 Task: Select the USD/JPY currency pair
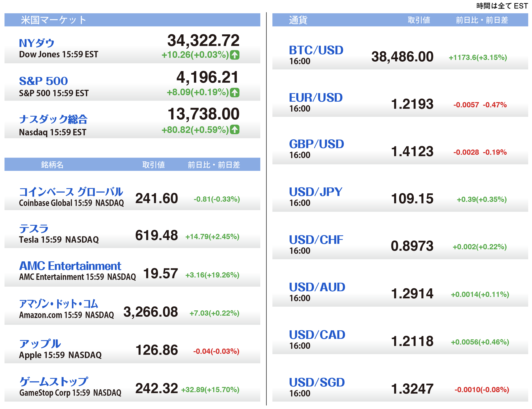click(315, 192)
